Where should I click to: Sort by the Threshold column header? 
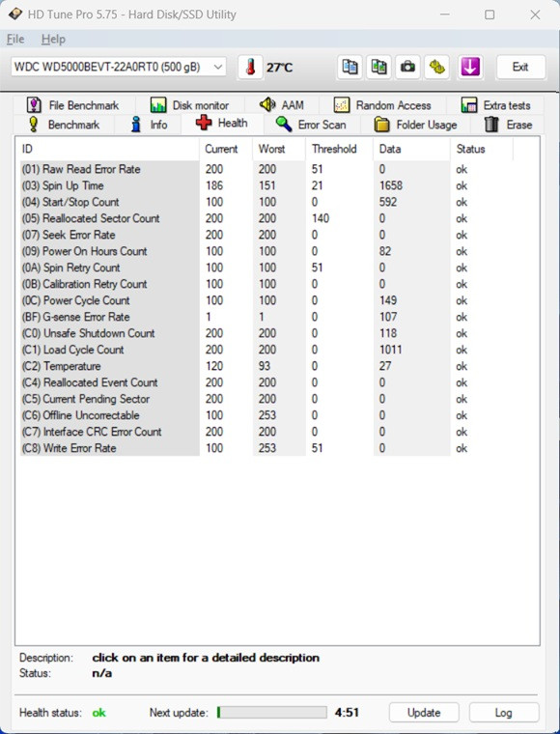click(334, 149)
